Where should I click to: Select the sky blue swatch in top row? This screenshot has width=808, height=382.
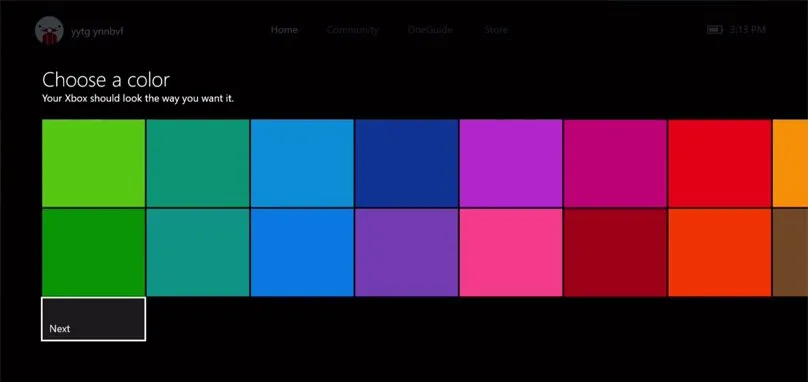click(x=302, y=163)
